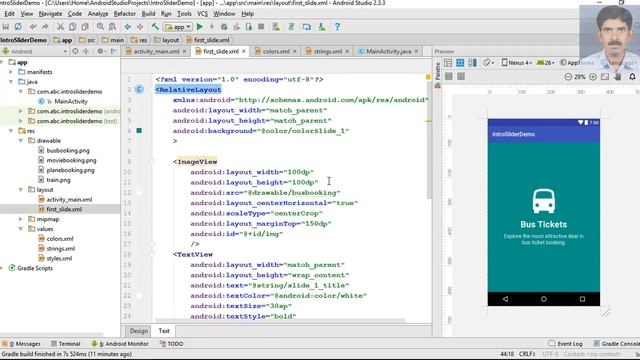Viewport: 640px width, 360px height.
Task: Open the Messages tool window
Action: (22, 344)
